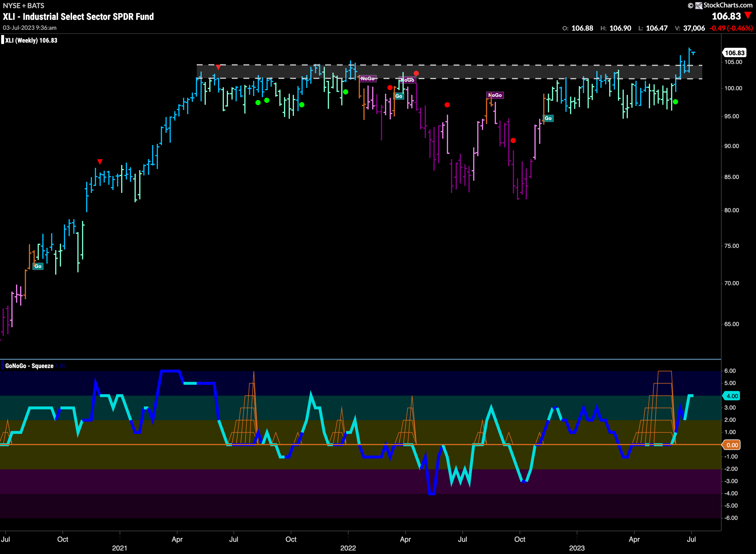Click the 70.00 price axis label

click(x=731, y=283)
